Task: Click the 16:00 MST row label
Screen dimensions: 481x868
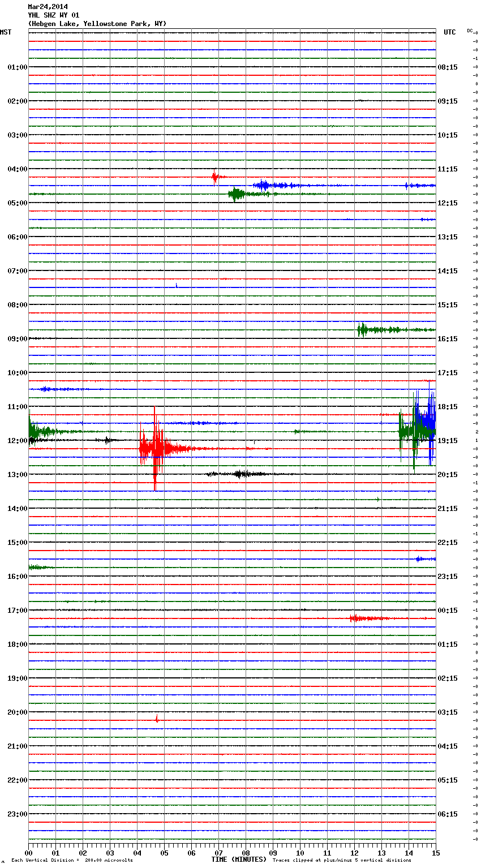Action: (18, 577)
